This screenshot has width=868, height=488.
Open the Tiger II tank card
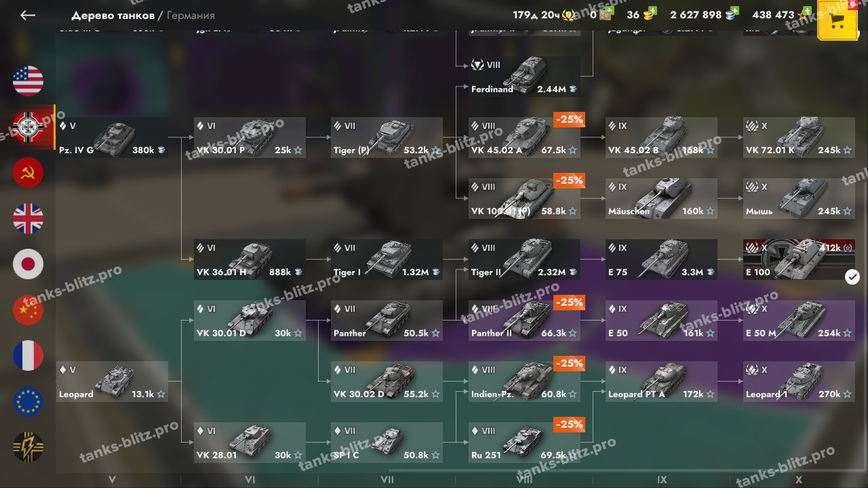point(524,260)
